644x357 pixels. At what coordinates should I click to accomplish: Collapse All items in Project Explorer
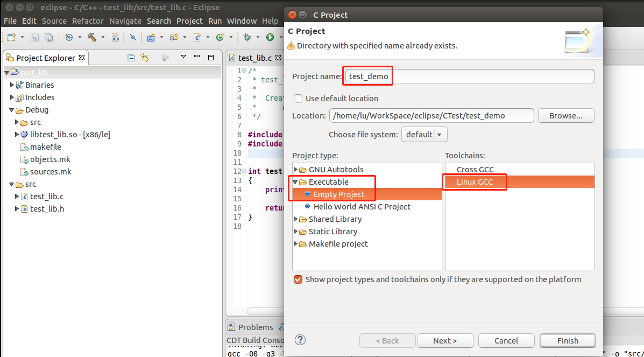tap(131, 58)
